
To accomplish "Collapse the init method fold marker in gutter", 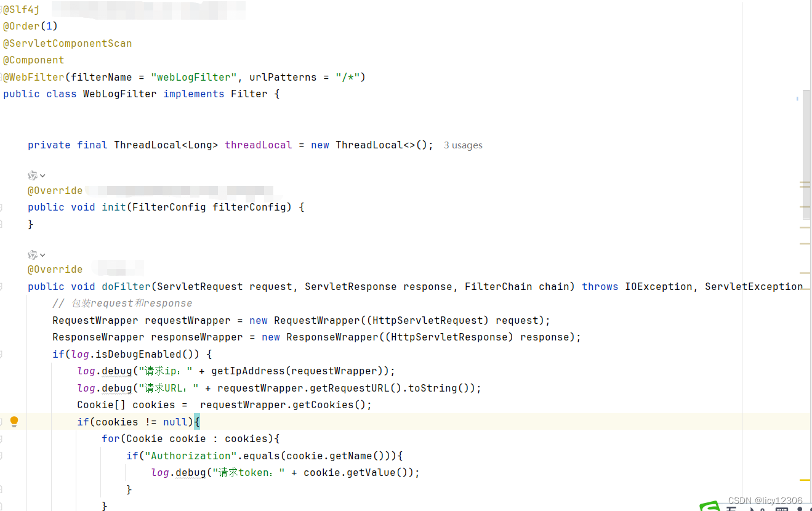I will pyautogui.click(x=1, y=207).
